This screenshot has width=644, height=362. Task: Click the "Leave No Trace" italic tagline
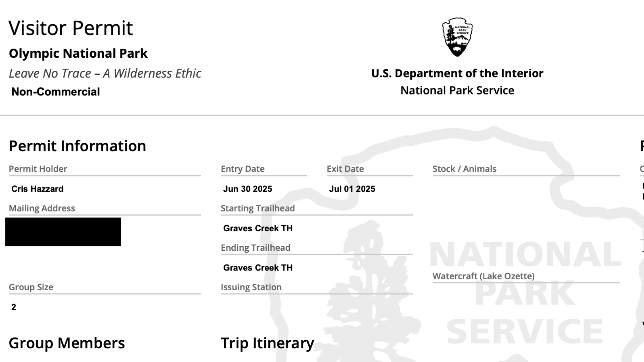(105, 73)
